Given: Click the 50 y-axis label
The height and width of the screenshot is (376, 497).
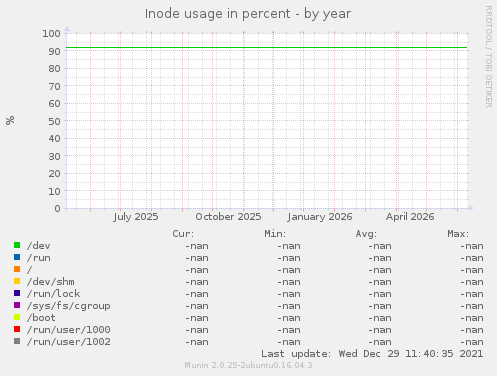Looking at the screenshot, I should tap(54, 121).
